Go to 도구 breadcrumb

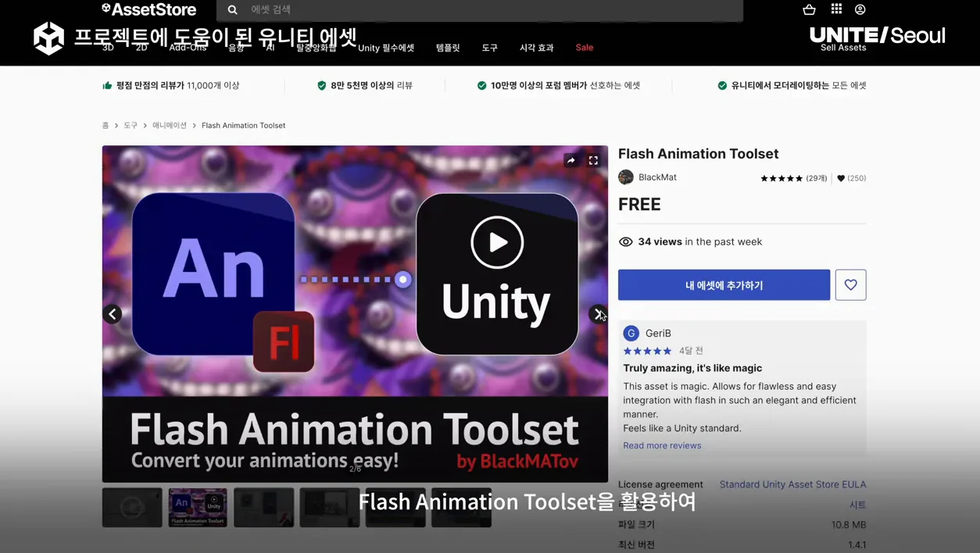point(131,125)
